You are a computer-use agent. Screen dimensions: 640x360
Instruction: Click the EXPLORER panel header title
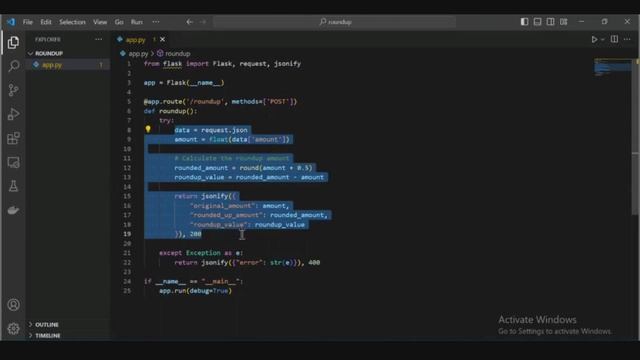coord(48,40)
